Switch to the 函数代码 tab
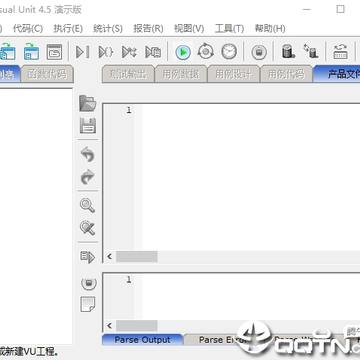Image resolution: width=360 pixels, height=360 pixels. pos(47,74)
